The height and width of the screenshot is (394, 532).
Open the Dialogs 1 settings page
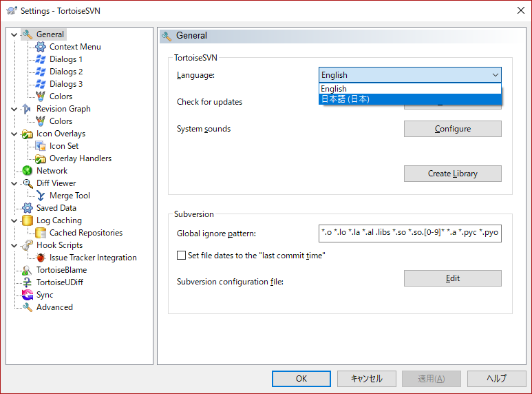[66, 59]
